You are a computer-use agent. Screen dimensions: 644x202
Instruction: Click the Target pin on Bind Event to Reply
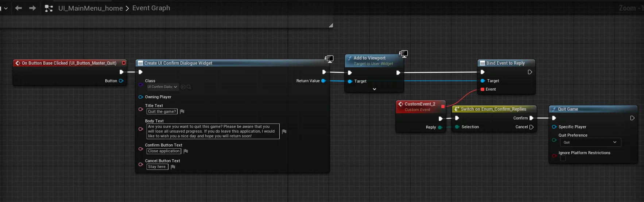483,81
